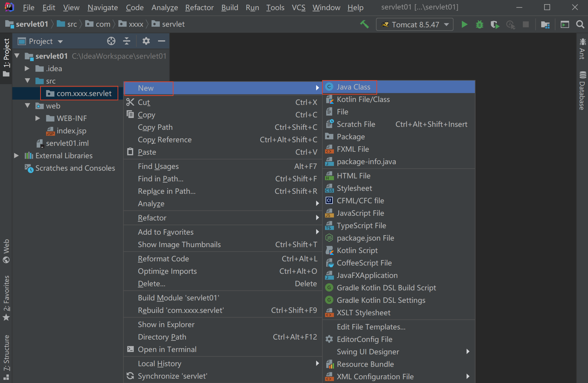Hide the Project panel with minus icon
The image size is (588, 383).
[162, 41]
